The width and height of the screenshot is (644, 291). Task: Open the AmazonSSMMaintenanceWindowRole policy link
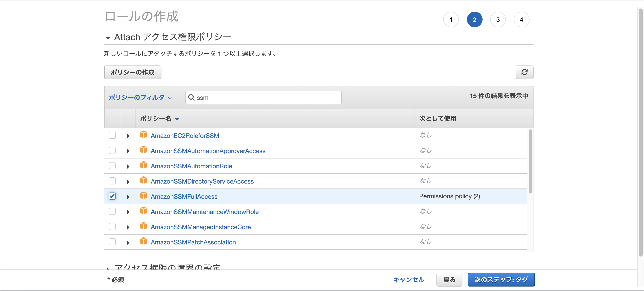pyautogui.click(x=205, y=212)
